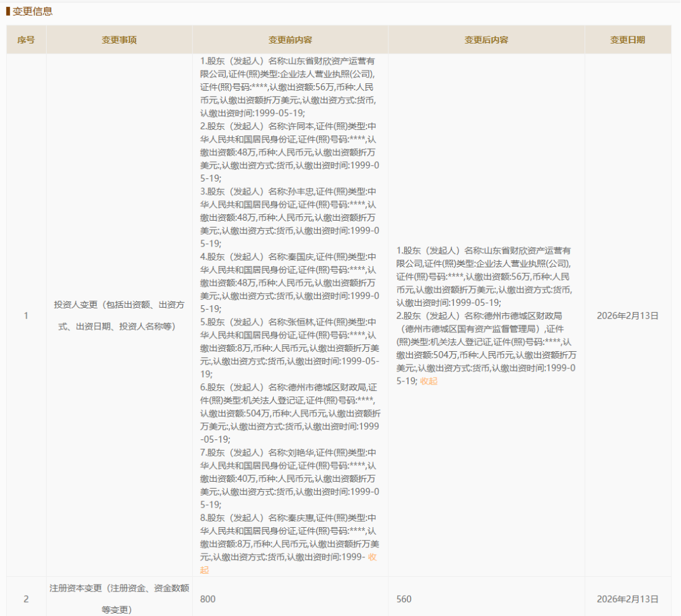681x616 pixels.
Task: Collapse the 变更后内容 text using 收起 link
Action: [428, 381]
